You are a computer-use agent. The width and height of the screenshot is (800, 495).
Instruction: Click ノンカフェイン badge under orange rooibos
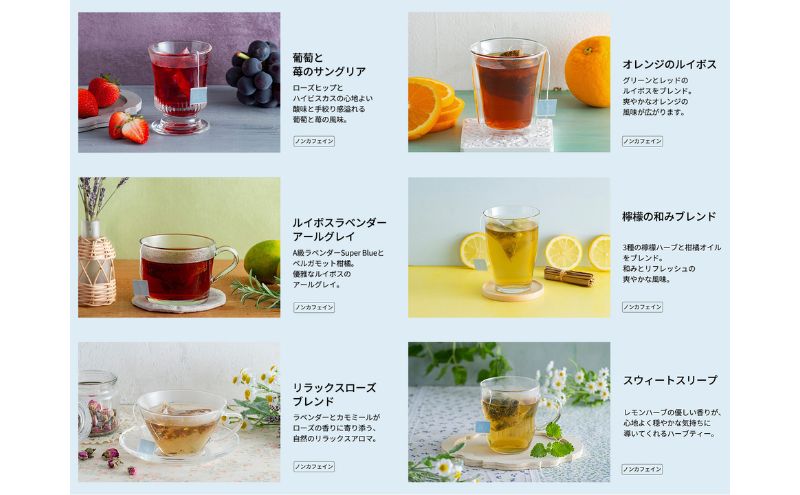tap(642, 141)
